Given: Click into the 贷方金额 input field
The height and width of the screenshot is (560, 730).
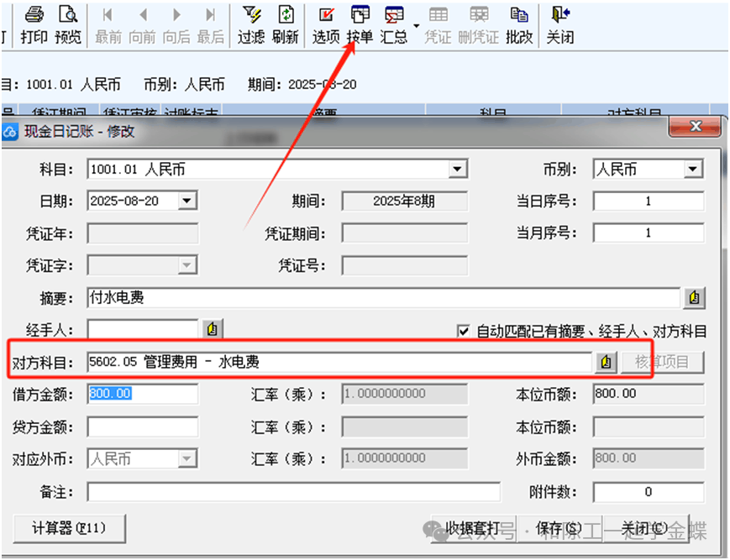Looking at the screenshot, I should [143, 427].
